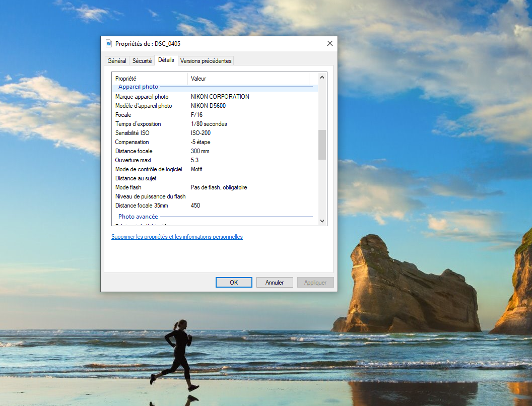Open the Sécurité tab
Image resolution: width=532 pixels, height=406 pixels.
[x=142, y=61]
